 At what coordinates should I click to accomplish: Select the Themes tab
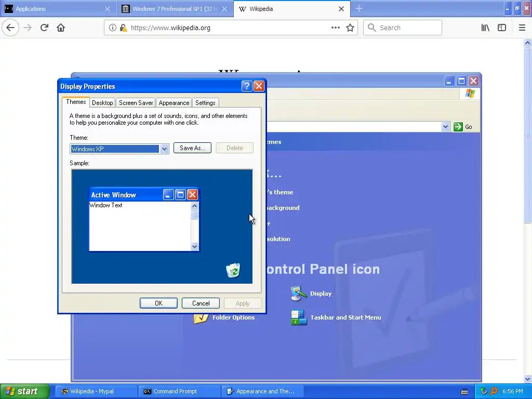click(x=76, y=102)
